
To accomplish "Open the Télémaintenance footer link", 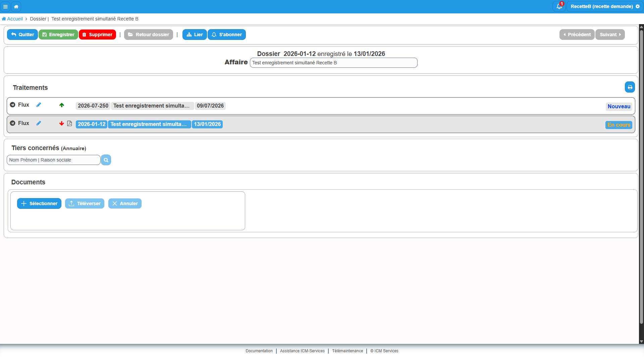I will pyautogui.click(x=347, y=351).
